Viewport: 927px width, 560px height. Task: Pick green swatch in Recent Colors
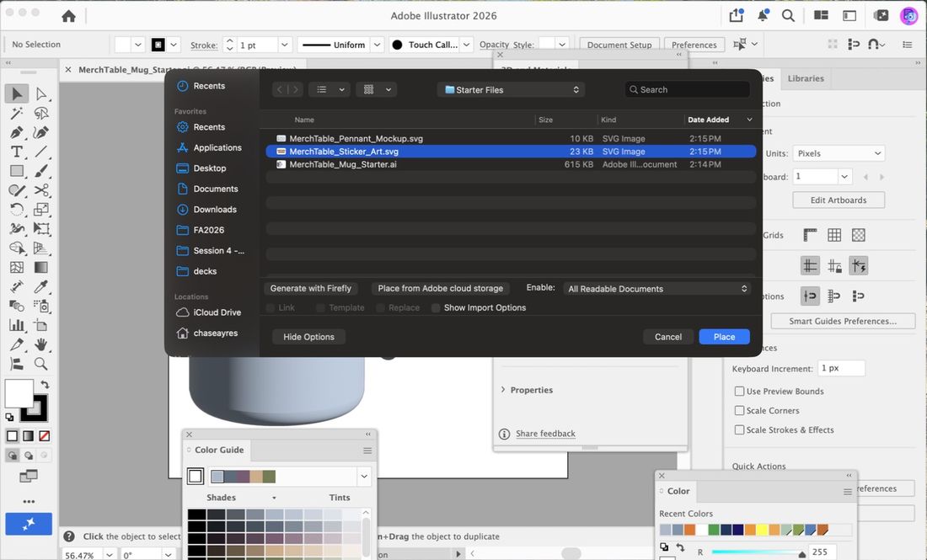click(714, 530)
